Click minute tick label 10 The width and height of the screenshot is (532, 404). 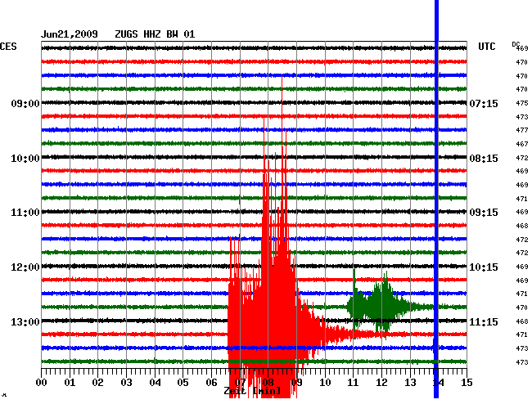point(325,383)
